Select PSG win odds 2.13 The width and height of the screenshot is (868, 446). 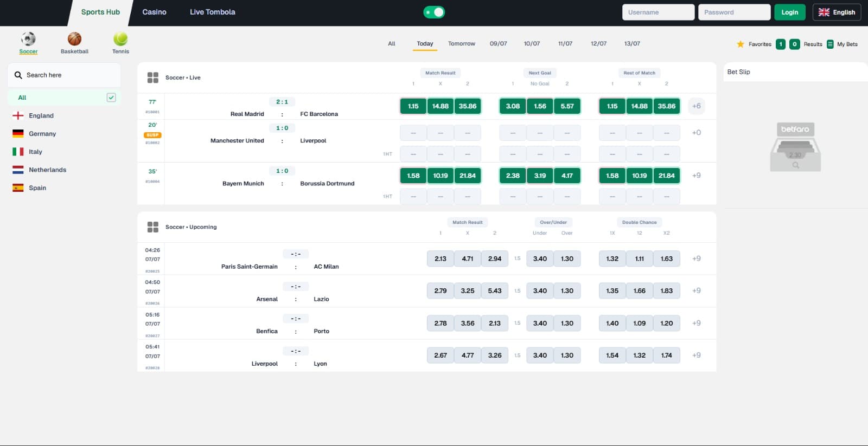coord(441,258)
